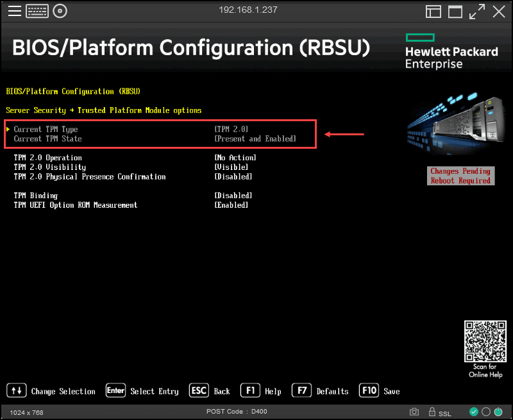Select the TPM Binding option

coord(36,196)
